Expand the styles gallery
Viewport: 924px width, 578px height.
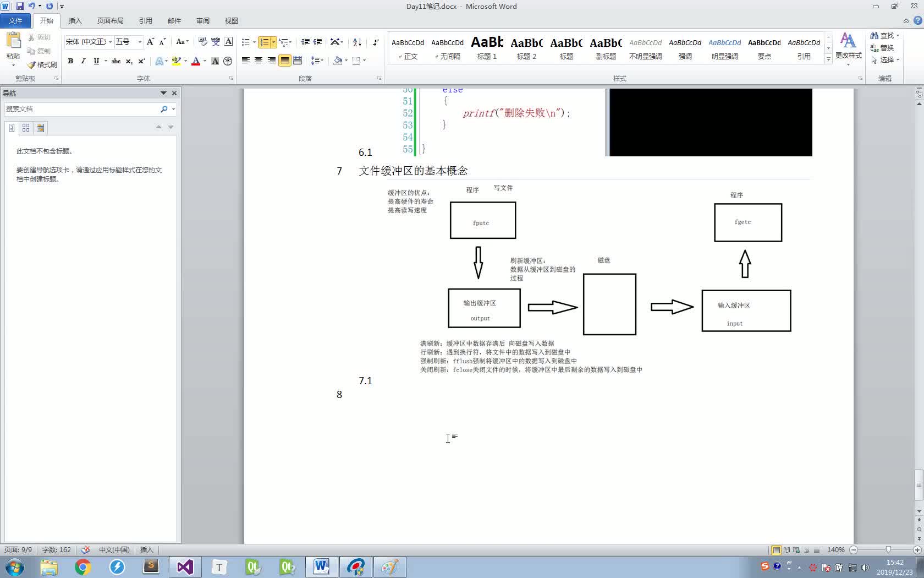point(828,59)
